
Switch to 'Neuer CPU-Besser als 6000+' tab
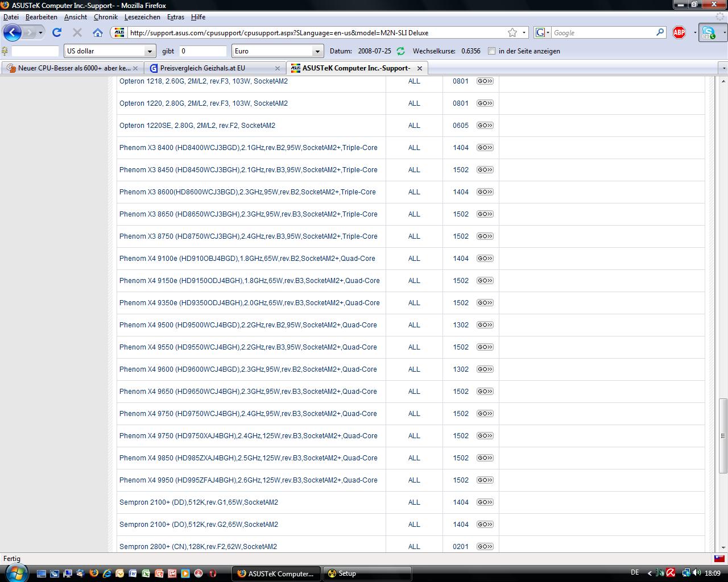coord(72,68)
